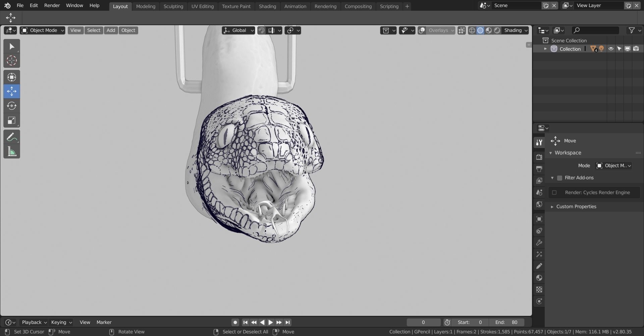Open the Shading options dropdown
This screenshot has height=336, width=644.
tap(515, 30)
